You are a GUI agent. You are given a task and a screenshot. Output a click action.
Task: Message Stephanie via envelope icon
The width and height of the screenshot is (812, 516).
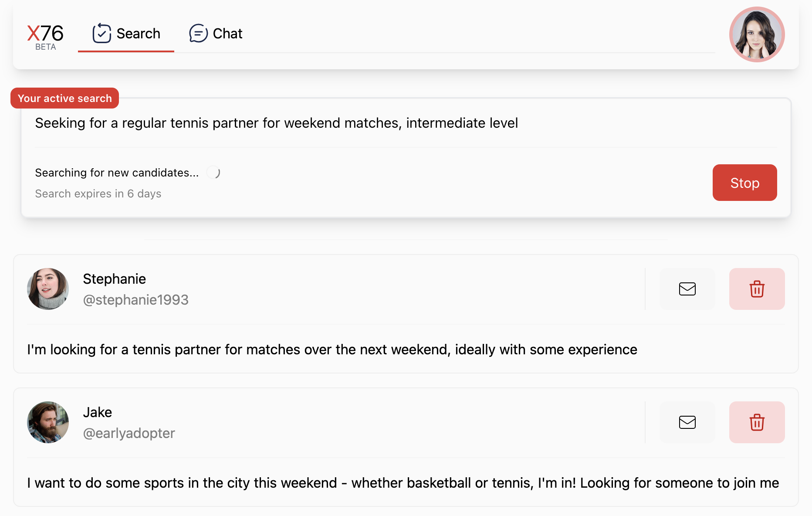(x=687, y=289)
